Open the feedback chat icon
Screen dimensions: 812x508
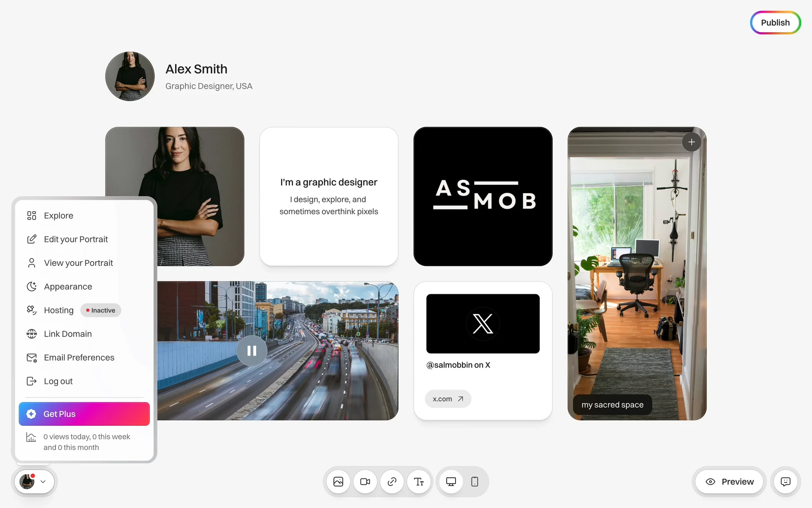[x=785, y=482]
